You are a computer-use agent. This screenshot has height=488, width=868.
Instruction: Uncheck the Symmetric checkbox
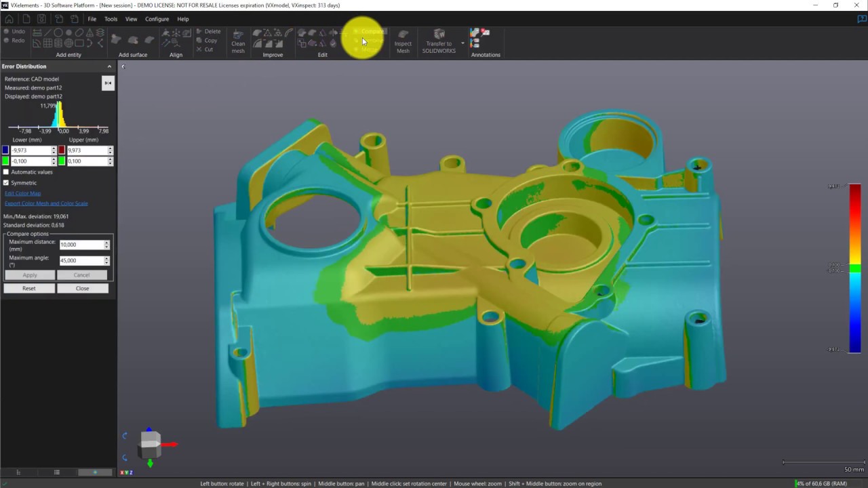tap(6, 183)
